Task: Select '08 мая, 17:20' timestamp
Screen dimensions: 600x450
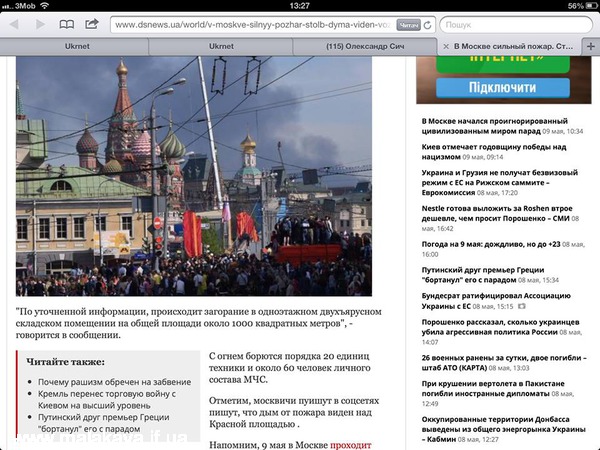Action: tap(497, 193)
